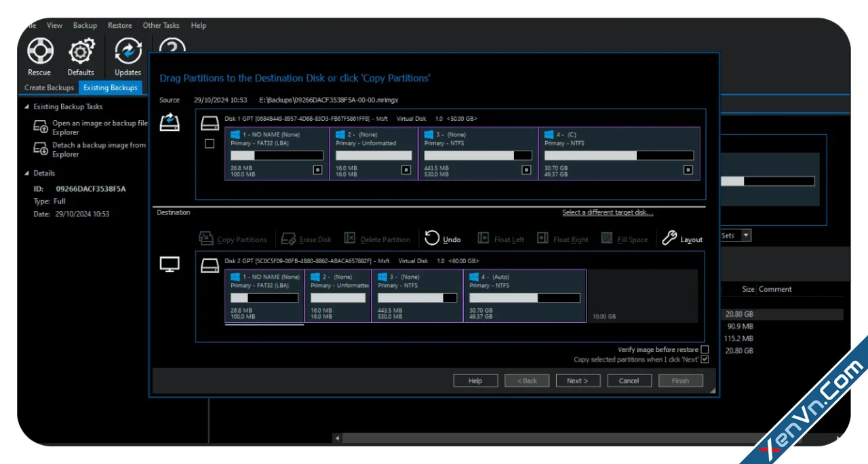Click the Layout wrench icon
868x464 pixels.
click(669, 238)
